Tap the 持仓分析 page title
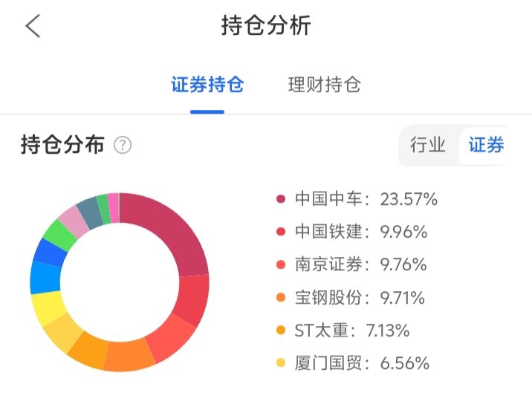This screenshot has width=532, height=407. click(266, 26)
